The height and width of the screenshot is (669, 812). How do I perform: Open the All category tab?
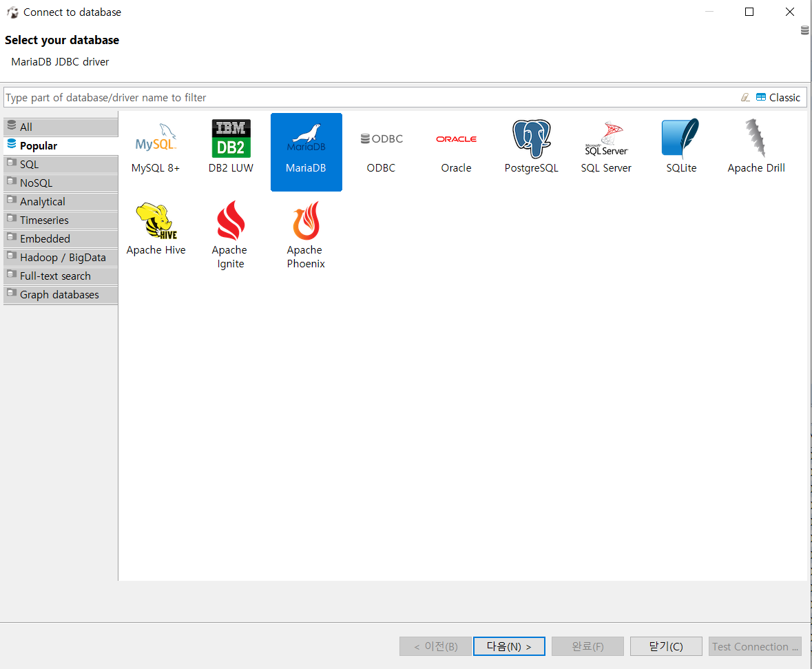[61, 127]
